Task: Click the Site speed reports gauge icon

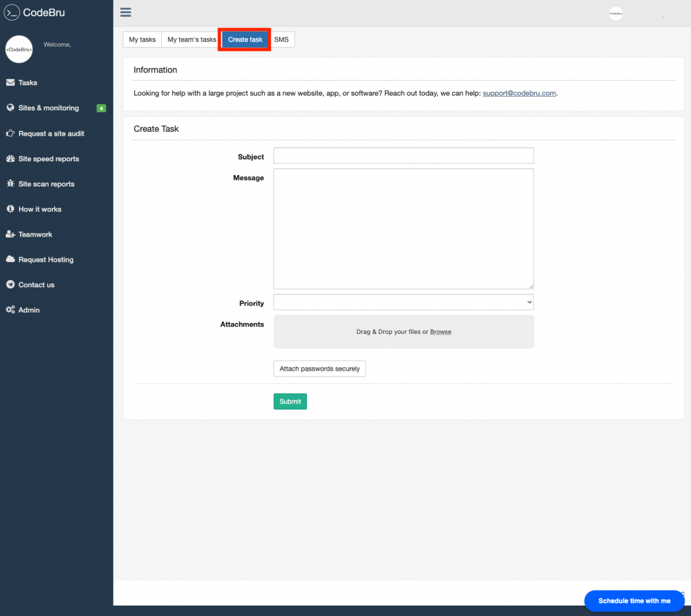Action: (10, 159)
